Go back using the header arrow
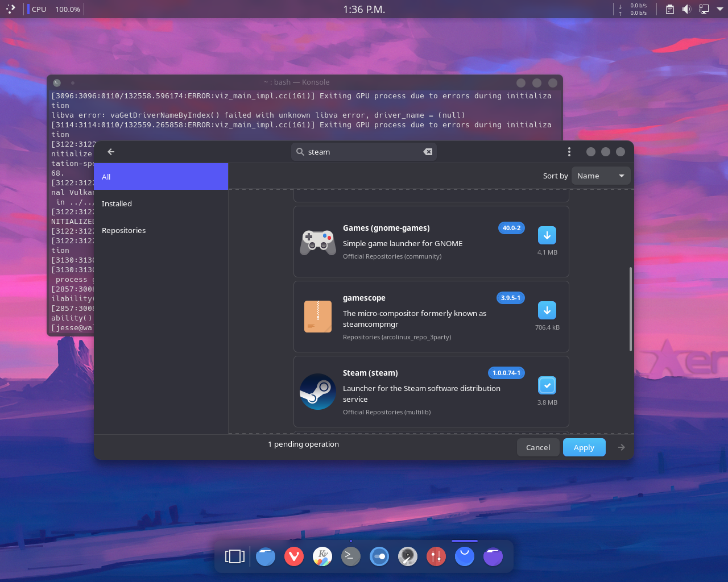 pyautogui.click(x=111, y=152)
